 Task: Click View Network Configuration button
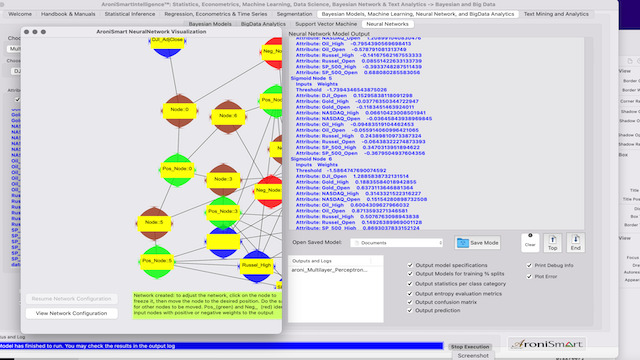tap(71, 313)
